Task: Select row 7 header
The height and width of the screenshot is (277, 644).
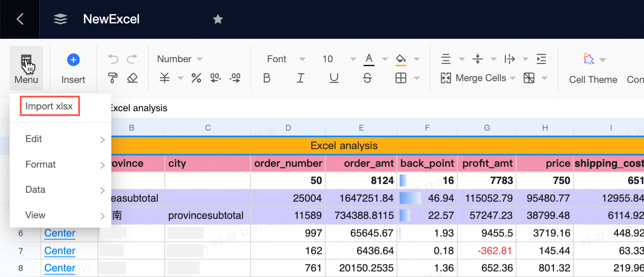Action: coord(20,251)
